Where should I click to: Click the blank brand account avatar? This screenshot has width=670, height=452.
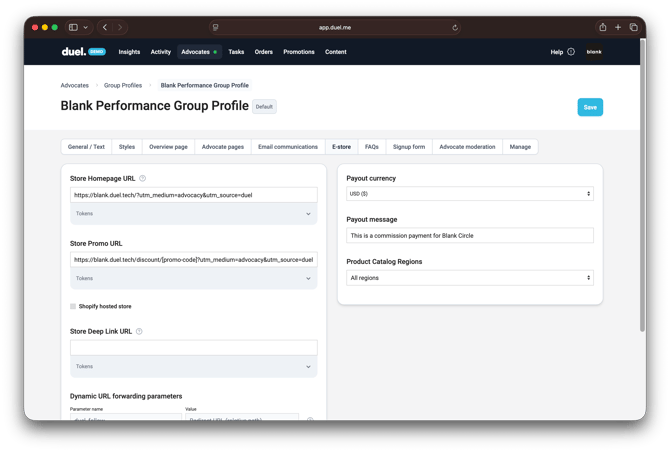594,52
